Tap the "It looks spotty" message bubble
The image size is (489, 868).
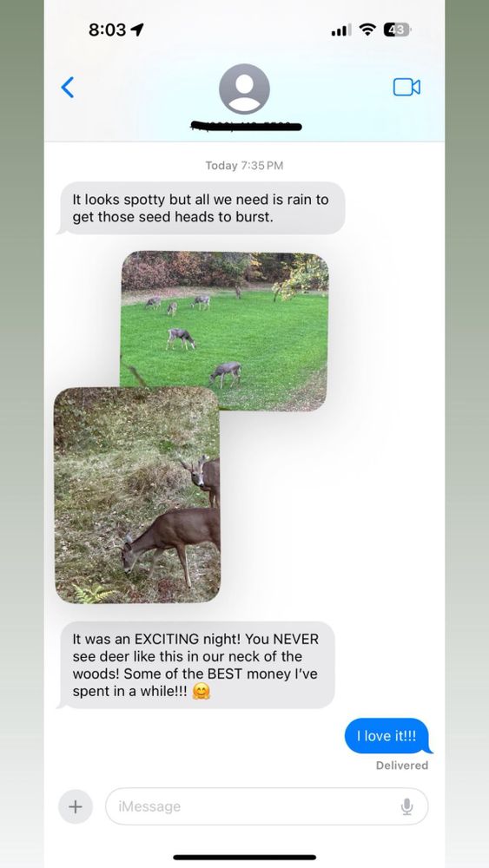(201, 208)
